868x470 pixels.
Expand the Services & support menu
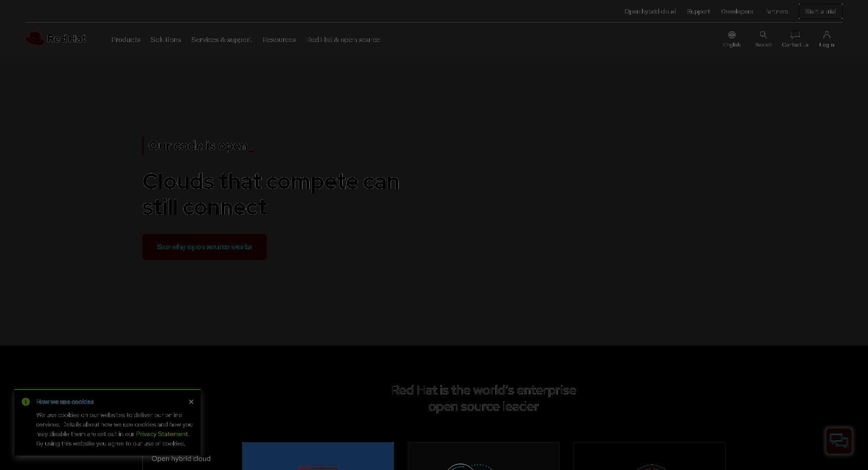click(x=222, y=40)
